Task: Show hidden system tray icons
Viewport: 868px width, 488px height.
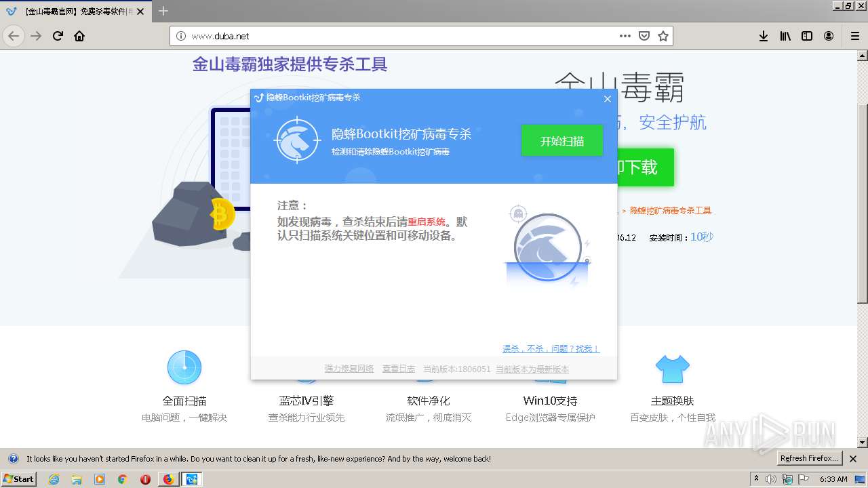Action: [756, 479]
